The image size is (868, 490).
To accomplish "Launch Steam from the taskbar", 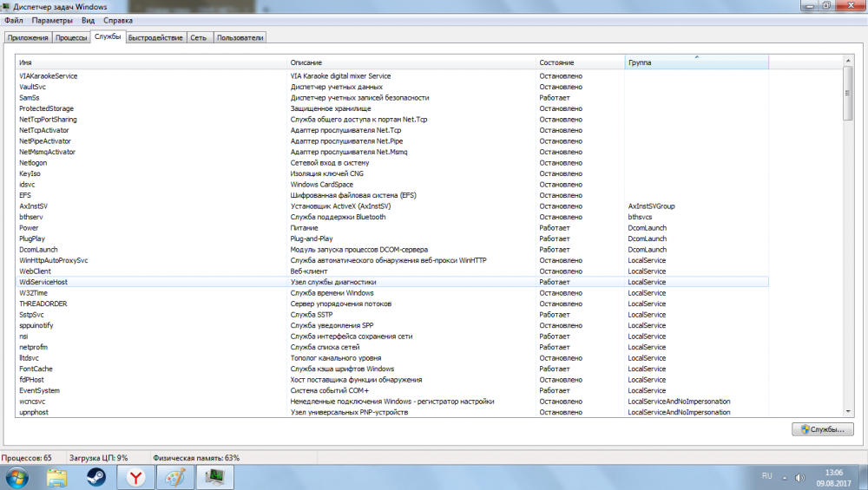I will coord(95,477).
